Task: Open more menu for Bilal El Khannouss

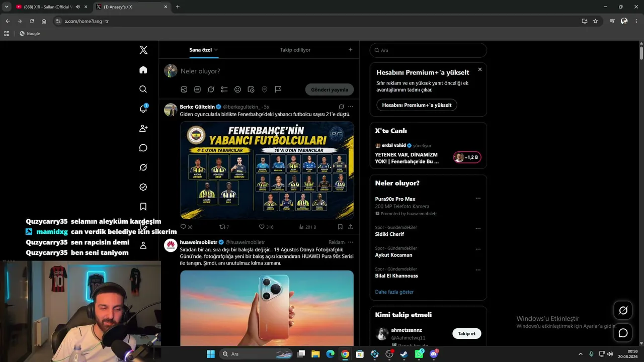Action: tap(478, 269)
